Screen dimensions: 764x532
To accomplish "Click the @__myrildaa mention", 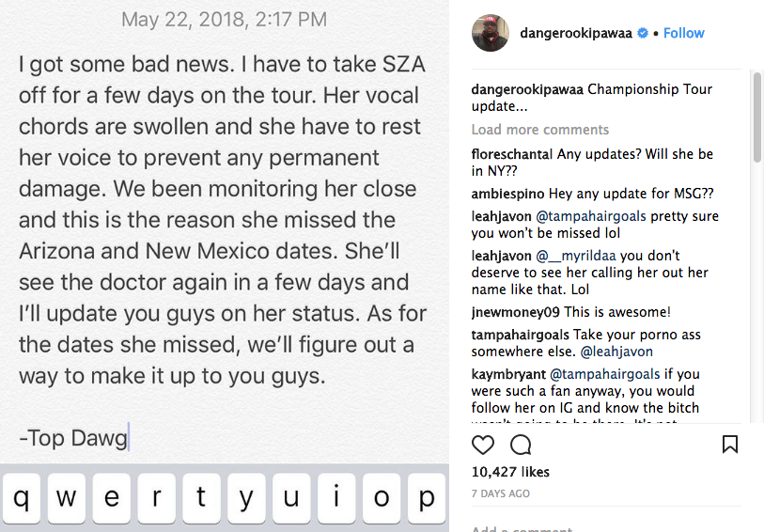I will point(576,256).
